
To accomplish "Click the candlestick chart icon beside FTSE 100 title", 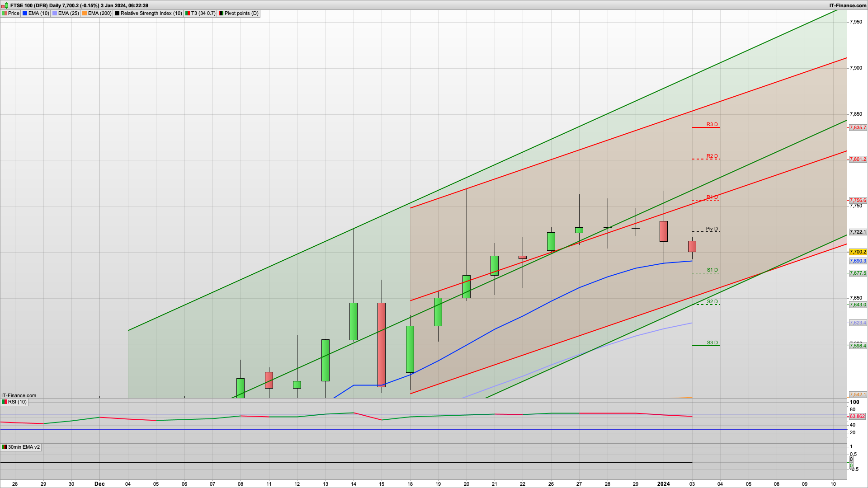I will 5,5.
